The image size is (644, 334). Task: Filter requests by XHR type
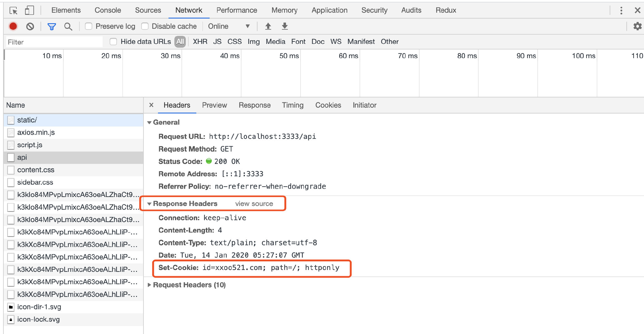pyautogui.click(x=200, y=41)
